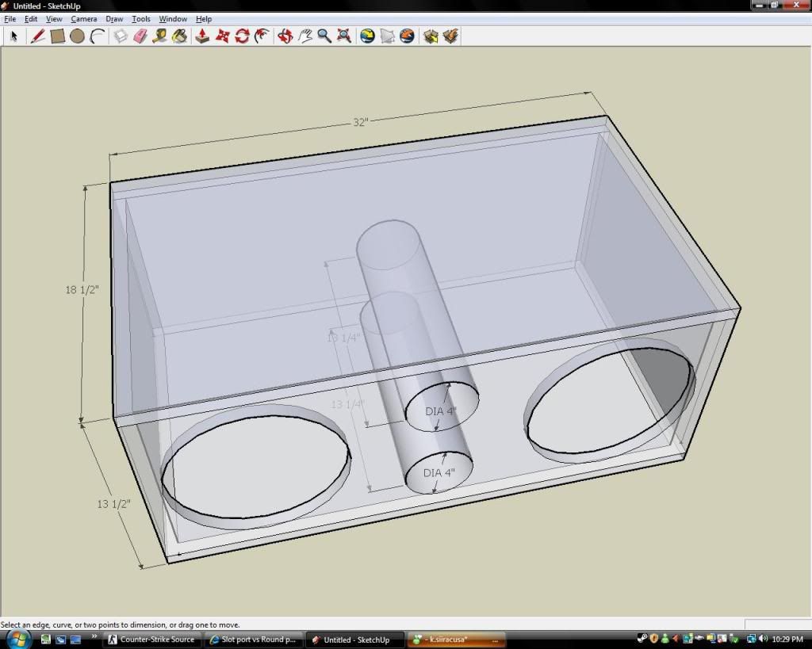The width and height of the screenshot is (812, 649).
Task: Pick the Arc tool
Action: point(98,36)
